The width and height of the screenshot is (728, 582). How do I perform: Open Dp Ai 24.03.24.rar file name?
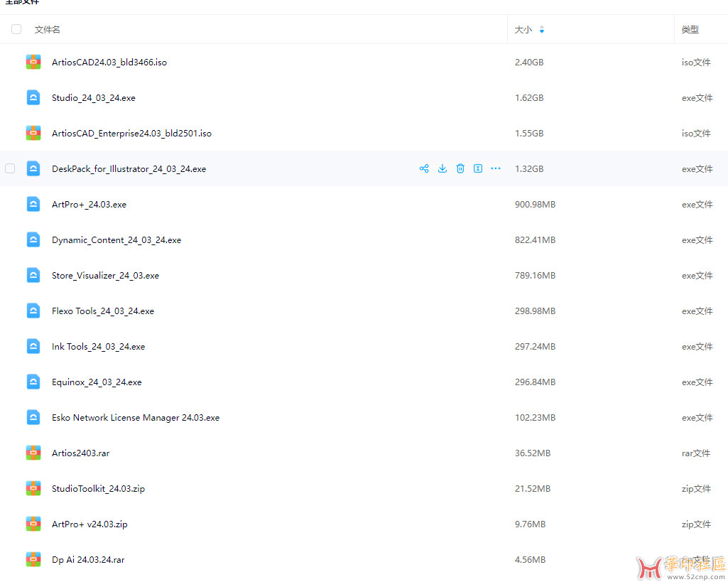tap(88, 560)
